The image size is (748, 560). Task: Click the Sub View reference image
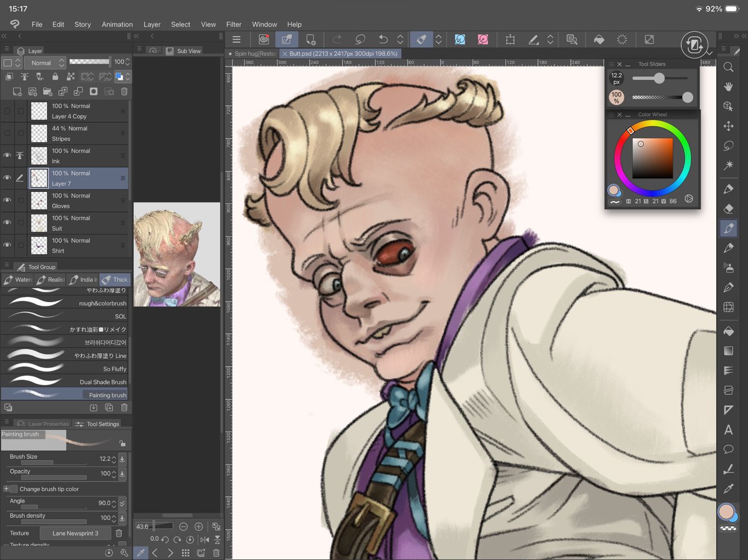pyautogui.click(x=177, y=254)
